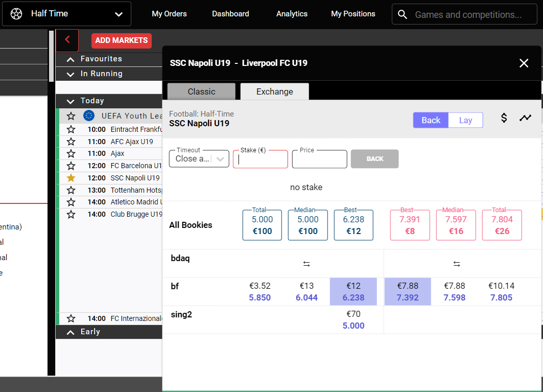Click the red back arrow button
543x392 pixels.
pos(67,40)
